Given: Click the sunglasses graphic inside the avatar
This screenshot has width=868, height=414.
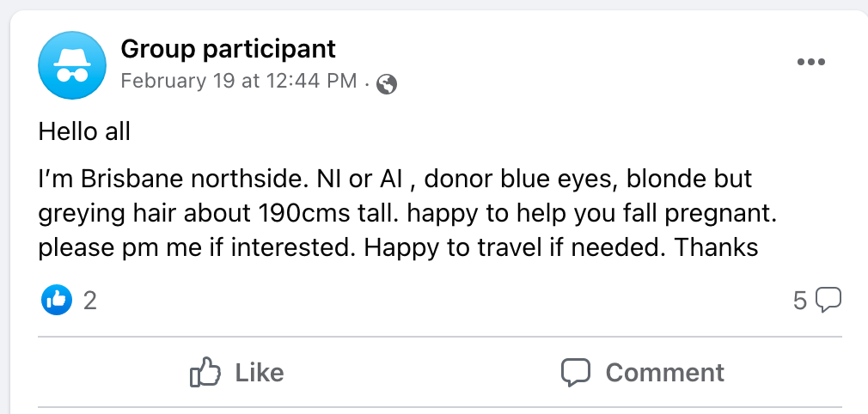Looking at the screenshot, I should tap(72, 76).
